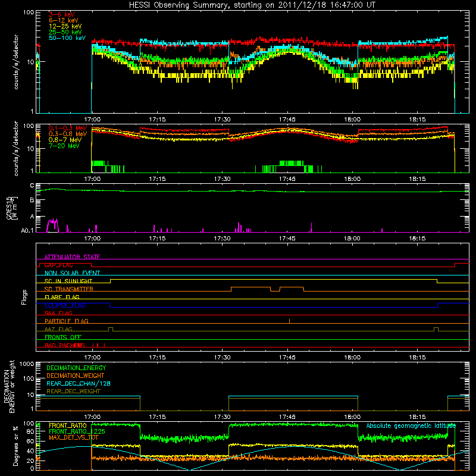The width and height of the screenshot is (476, 476).
Task: Click the 17:00 tick label below the Flags panel
Action: coord(92,358)
